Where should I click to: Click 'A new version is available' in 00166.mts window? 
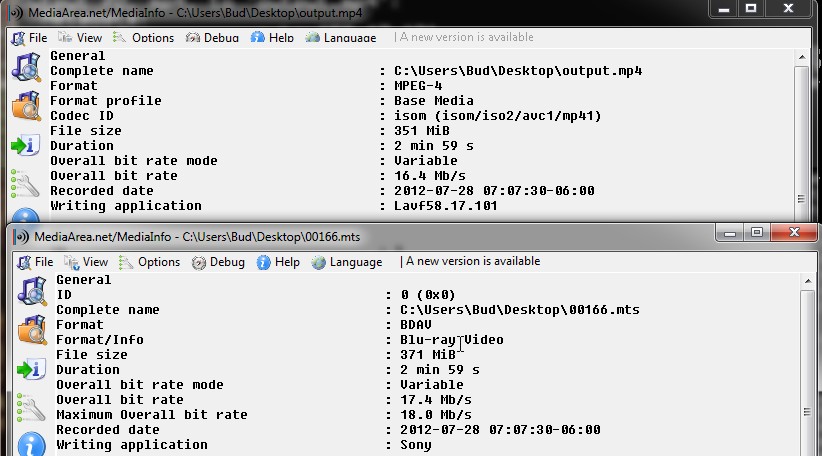click(x=473, y=261)
